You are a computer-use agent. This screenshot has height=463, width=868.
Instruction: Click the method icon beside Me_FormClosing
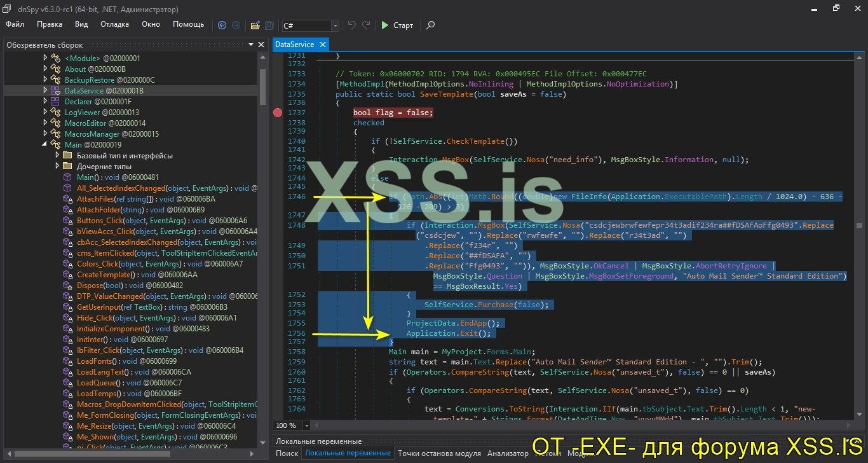tap(67, 415)
